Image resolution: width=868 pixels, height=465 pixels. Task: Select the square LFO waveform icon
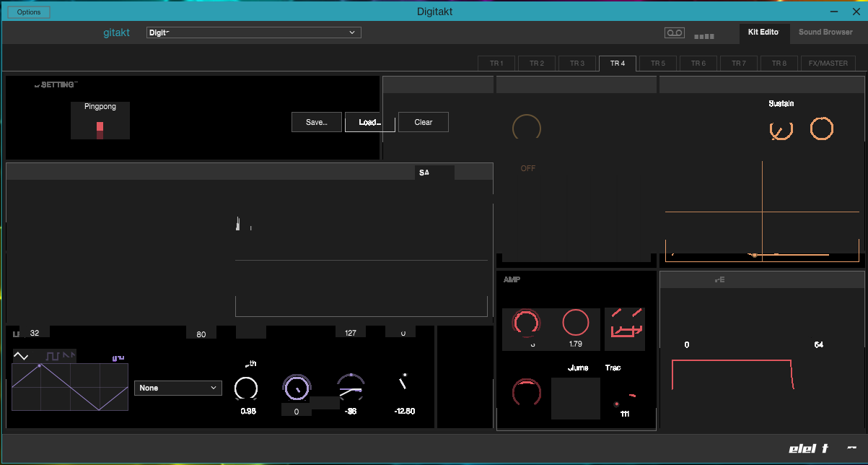point(53,356)
